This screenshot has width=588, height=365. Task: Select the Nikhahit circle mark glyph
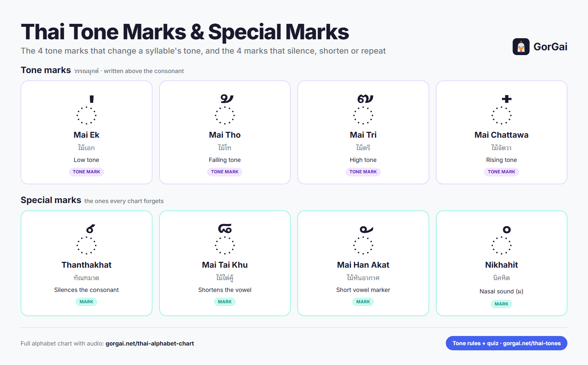507,230
